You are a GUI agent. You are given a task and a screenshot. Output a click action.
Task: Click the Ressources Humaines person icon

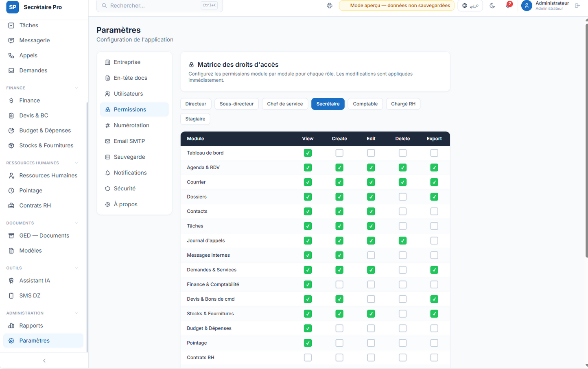(x=11, y=176)
